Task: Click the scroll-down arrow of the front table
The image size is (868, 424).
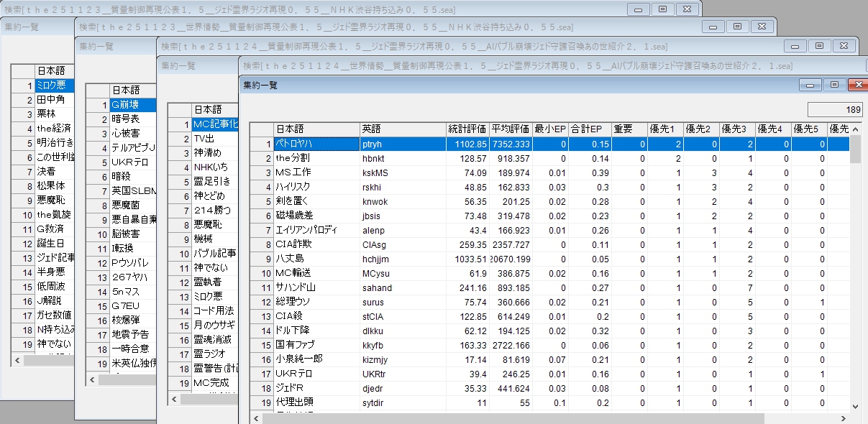Action: pyautogui.click(x=855, y=407)
